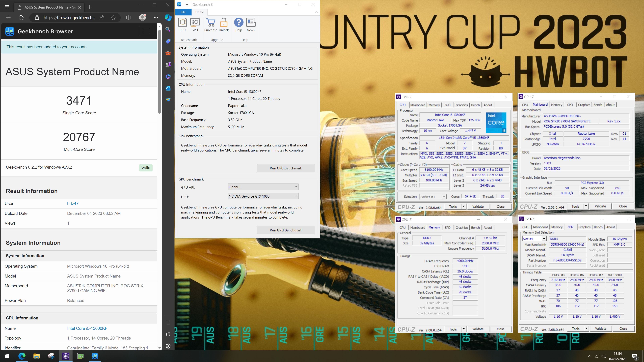Screen dimensions: 644x362
Task: Close the ASUS System Product Name tab
Action: click(x=79, y=7)
